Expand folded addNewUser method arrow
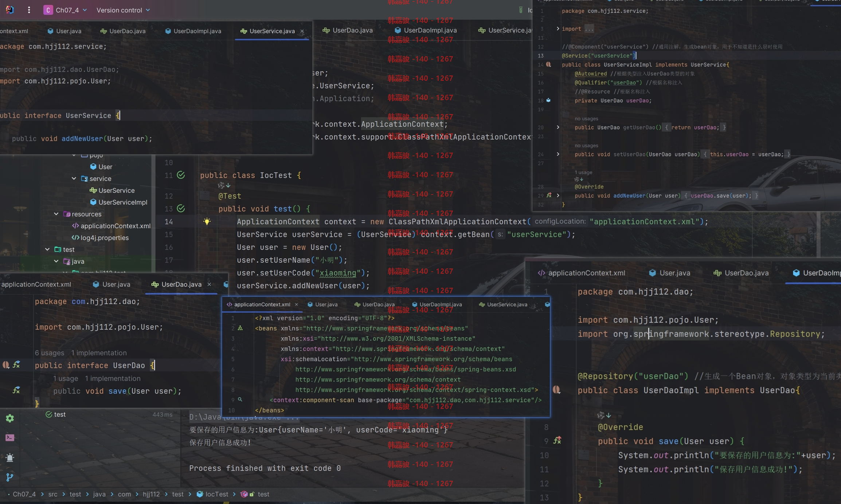841x504 pixels. (558, 196)
